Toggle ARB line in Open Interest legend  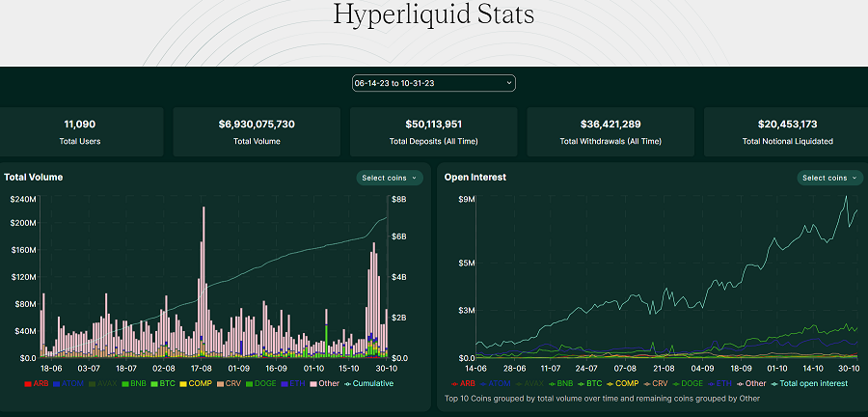[x=463, y=383]
